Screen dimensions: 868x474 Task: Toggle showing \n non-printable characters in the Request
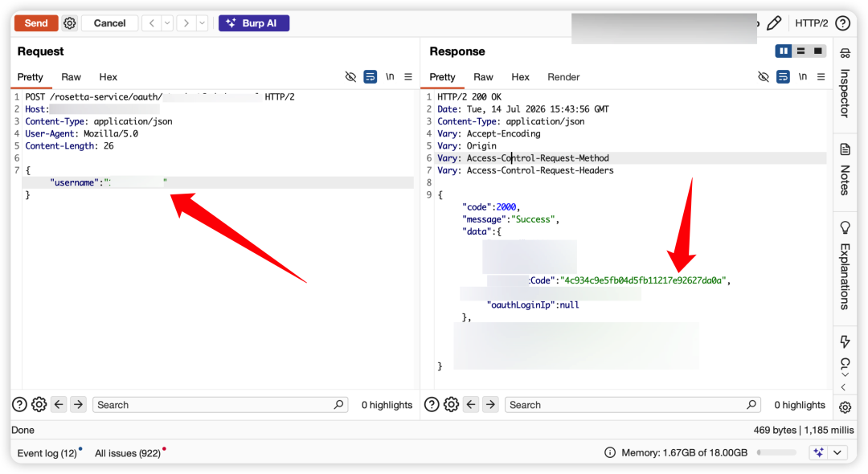pyautogui.click(x=390, y=77)
